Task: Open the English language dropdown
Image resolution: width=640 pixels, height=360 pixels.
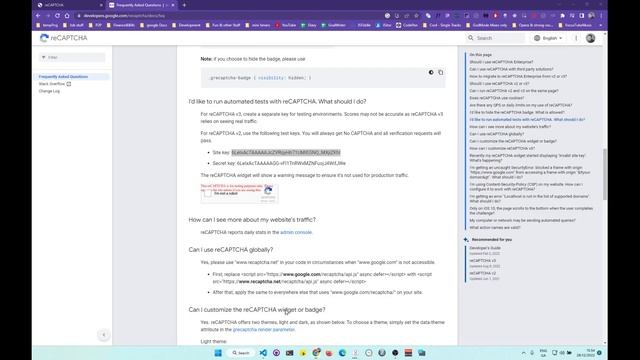Action: (x=548, y=38)
